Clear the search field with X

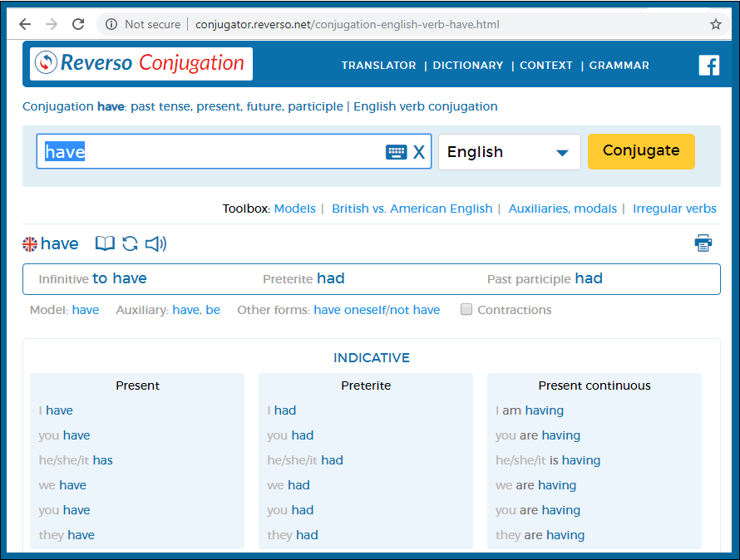(419, 152)
